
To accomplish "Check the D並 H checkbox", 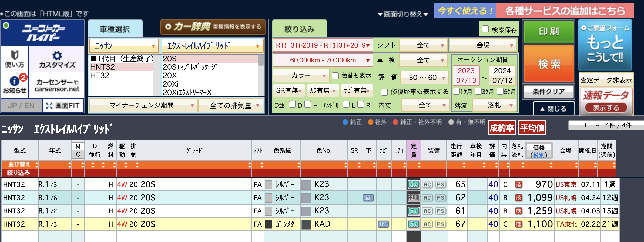I will click(x=308, y=105).
